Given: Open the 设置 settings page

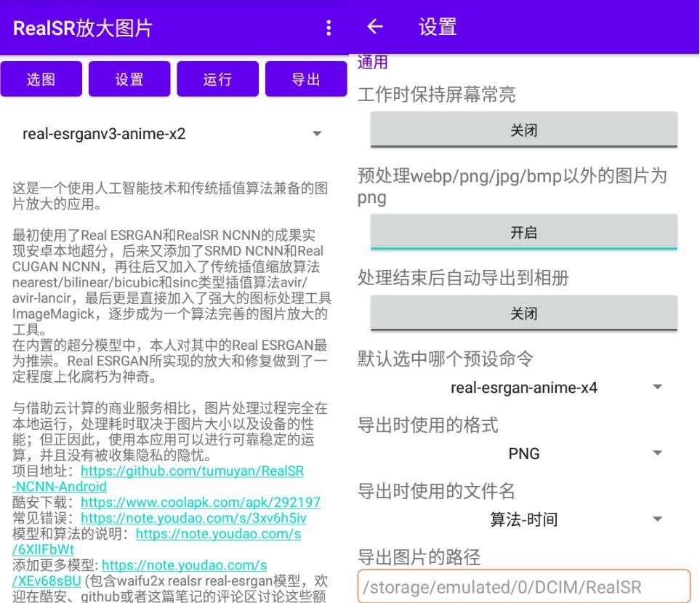Looking at the screenshot, I should click(129, 79).
